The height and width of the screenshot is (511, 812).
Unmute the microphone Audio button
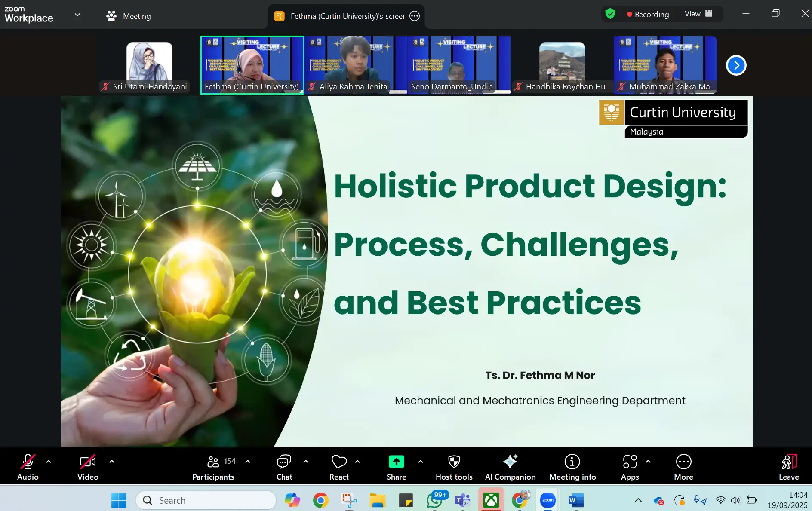click(x=28, y=467)
